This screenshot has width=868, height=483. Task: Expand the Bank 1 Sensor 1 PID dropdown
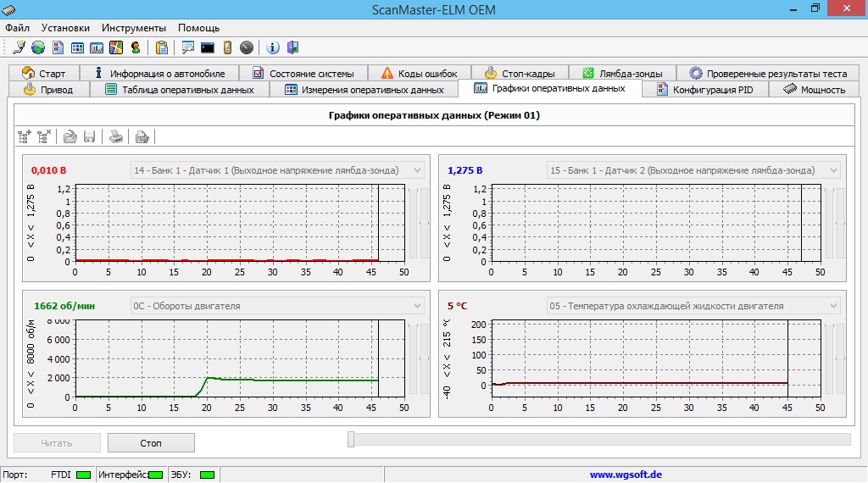pos(417,170)
